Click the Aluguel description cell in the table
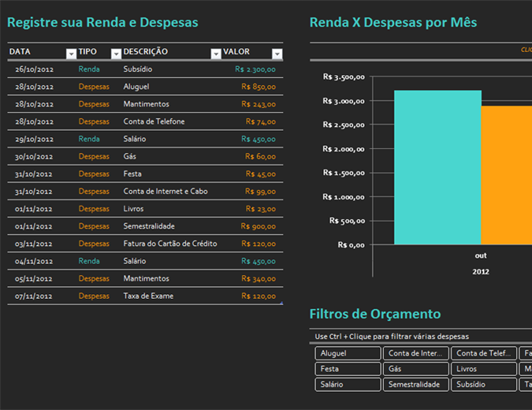The width and height of the screenshot is (532, 410). click(136, 87)
